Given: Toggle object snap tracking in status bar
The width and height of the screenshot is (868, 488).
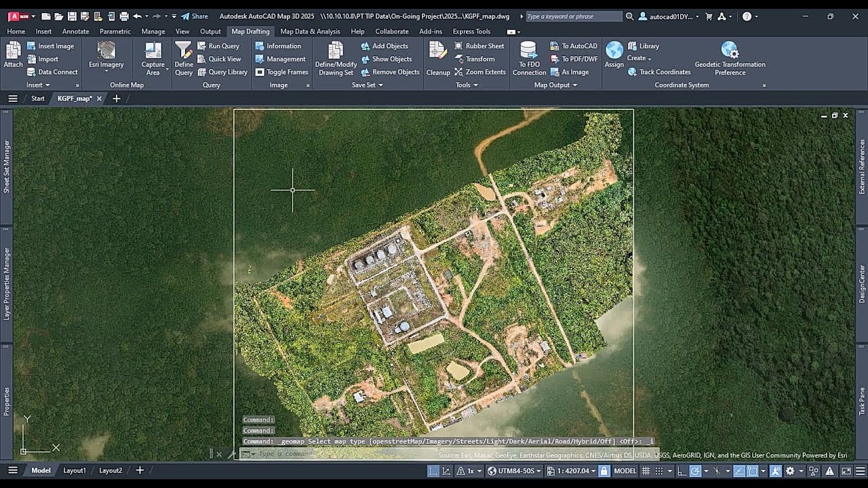Looking at the screenshot, I should [739, 471].
